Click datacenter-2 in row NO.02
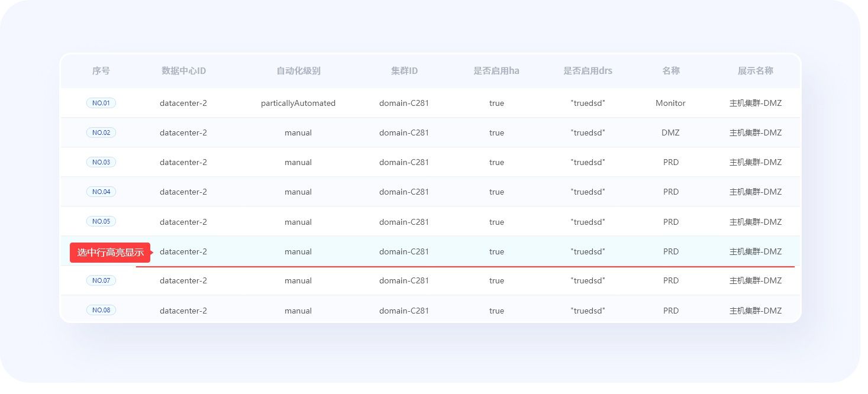 point(183,133)
